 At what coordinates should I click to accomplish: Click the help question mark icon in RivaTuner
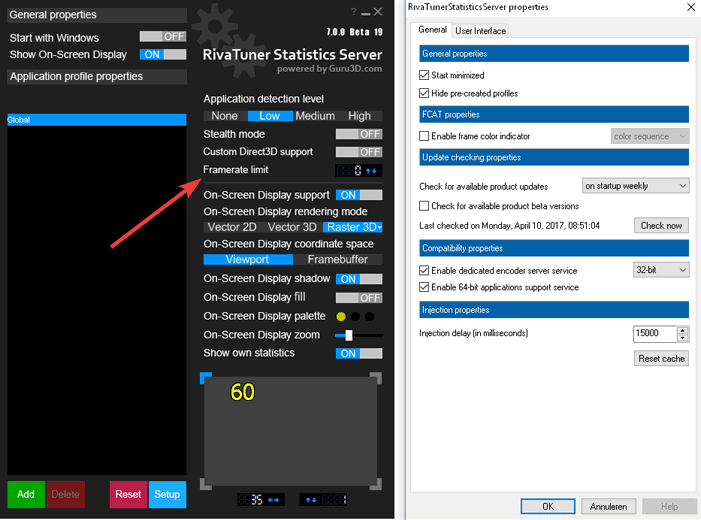(354, 12)
